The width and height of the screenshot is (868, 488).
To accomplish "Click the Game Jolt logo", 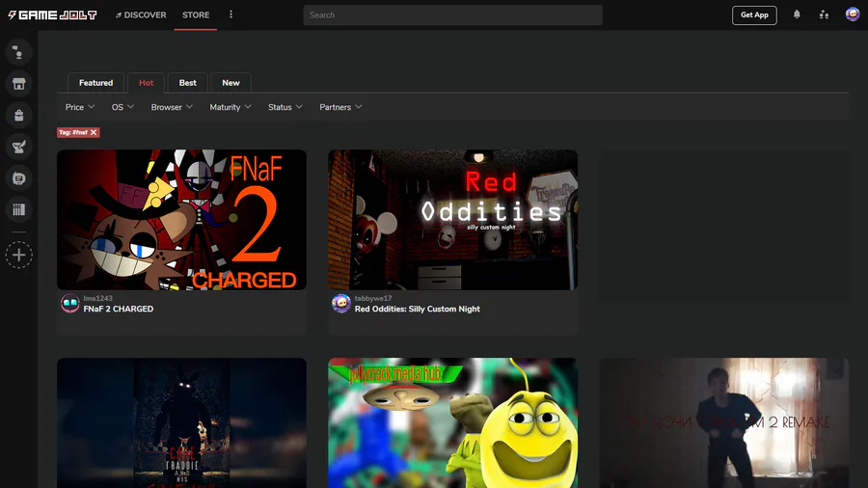I will [x=53, y=14].
